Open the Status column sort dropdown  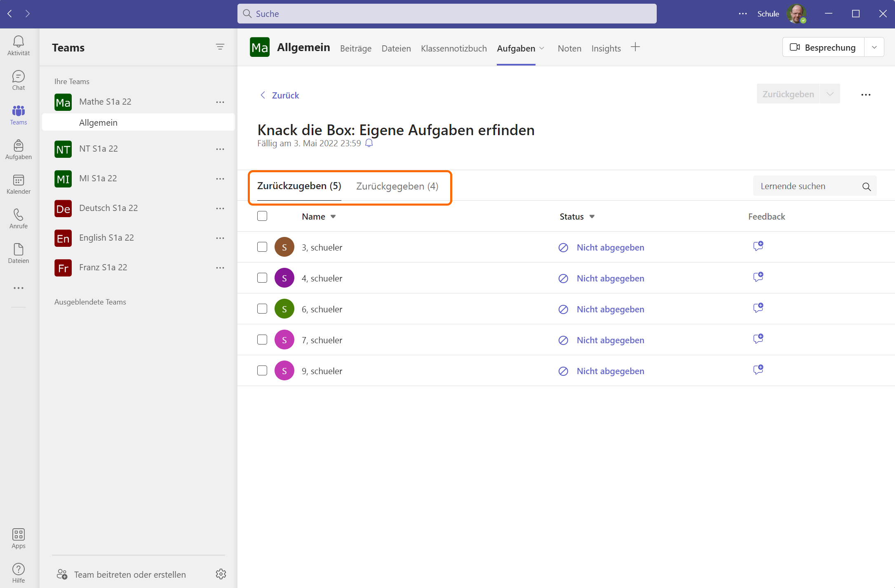point(592,217)
